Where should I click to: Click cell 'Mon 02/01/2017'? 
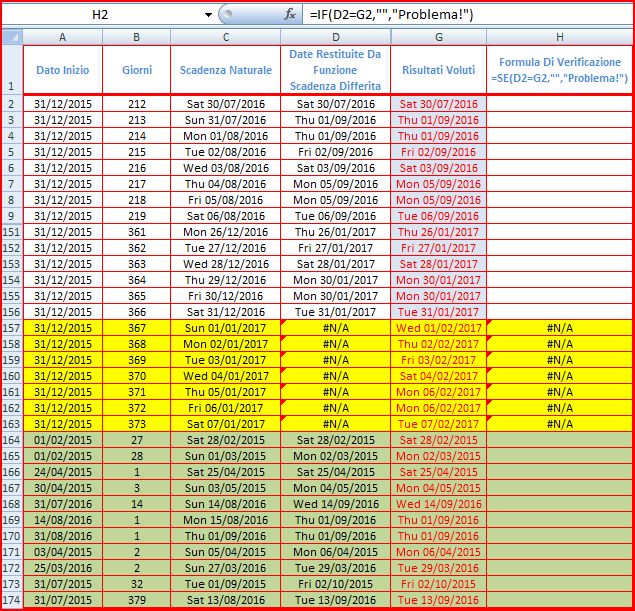click(x=226, y=344)
